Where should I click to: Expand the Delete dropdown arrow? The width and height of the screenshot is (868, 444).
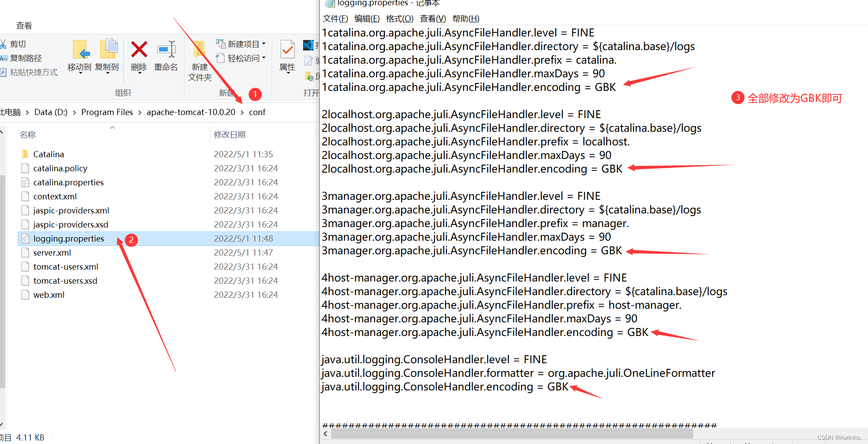pyautogui.click(x=139, y=73)
